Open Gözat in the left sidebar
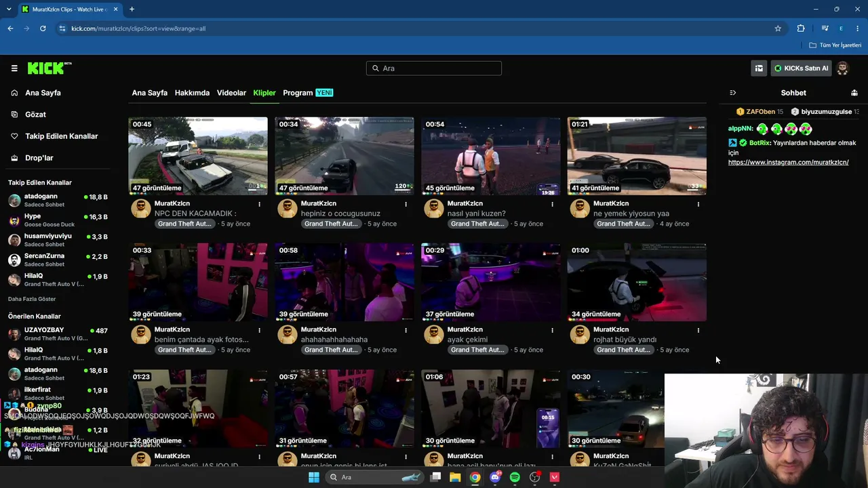The height and width of the screenshot is (488, 868). pyautogui.click(x=35, y=115)
